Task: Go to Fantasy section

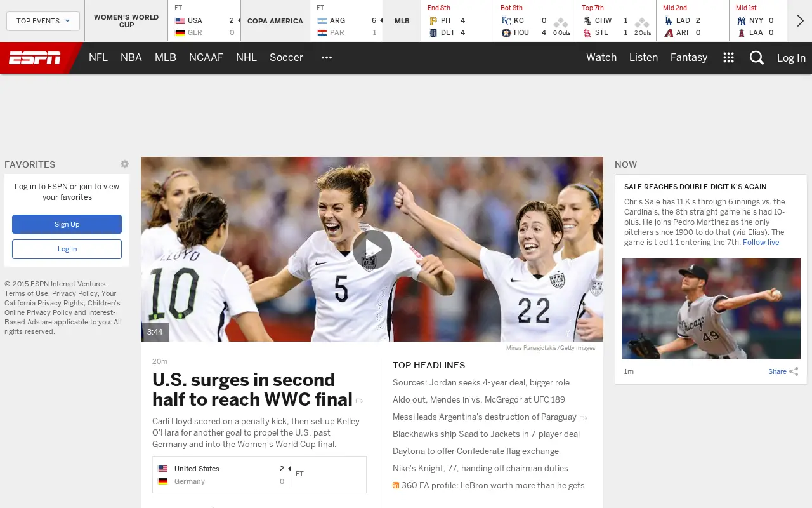Action: tap(689, 58)
